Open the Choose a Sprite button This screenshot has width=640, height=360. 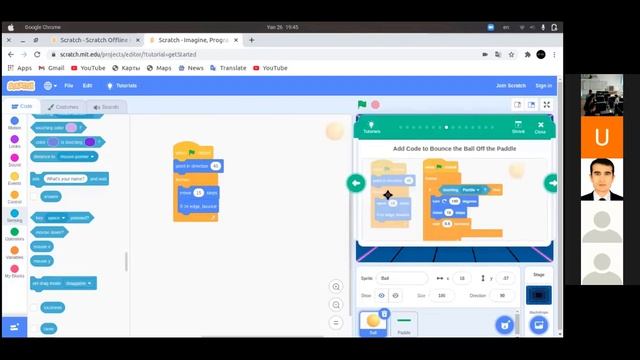(x=504, y=325)
